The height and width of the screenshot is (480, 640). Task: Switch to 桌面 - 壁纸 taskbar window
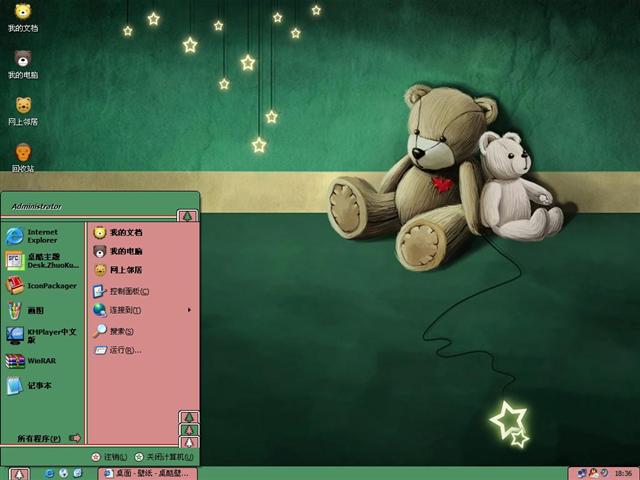tap(147, 473)
